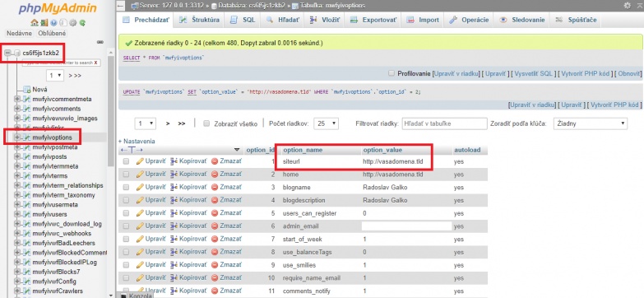
Task: Tick the checkbox for siteurl row
Action: pyautogui.click(x=126, y=161)
